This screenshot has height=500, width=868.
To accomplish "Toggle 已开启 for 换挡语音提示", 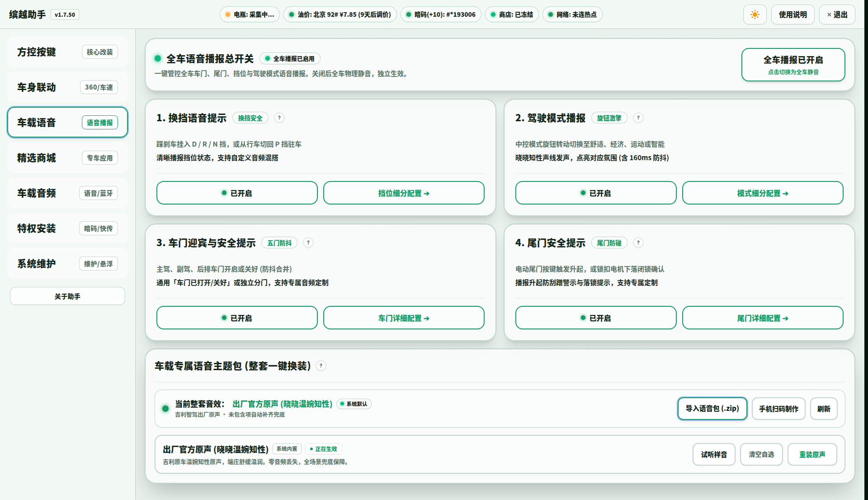I will 237,193.
